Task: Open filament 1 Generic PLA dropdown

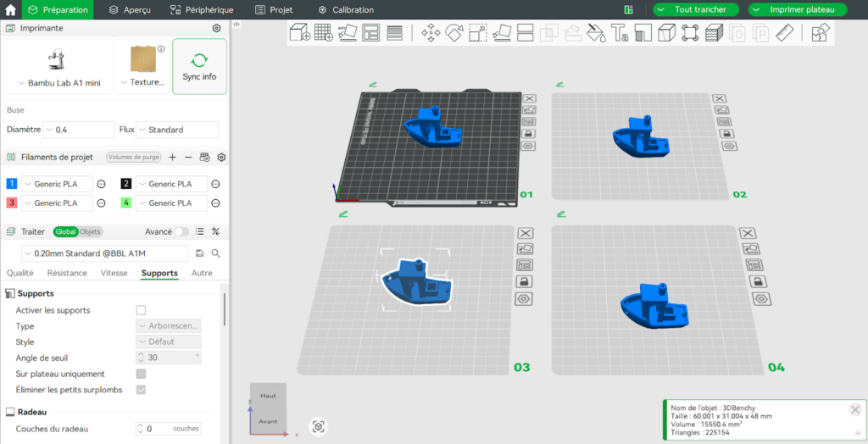Action: [x=58, y=185]
